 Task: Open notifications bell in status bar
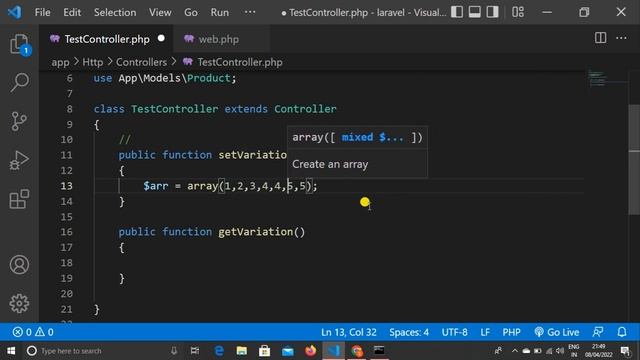click(622, 332)
